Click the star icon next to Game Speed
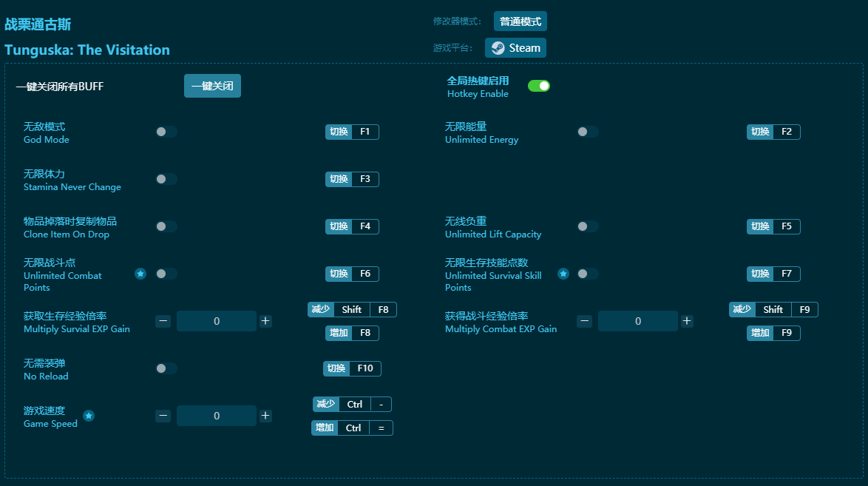 (89, 416)
